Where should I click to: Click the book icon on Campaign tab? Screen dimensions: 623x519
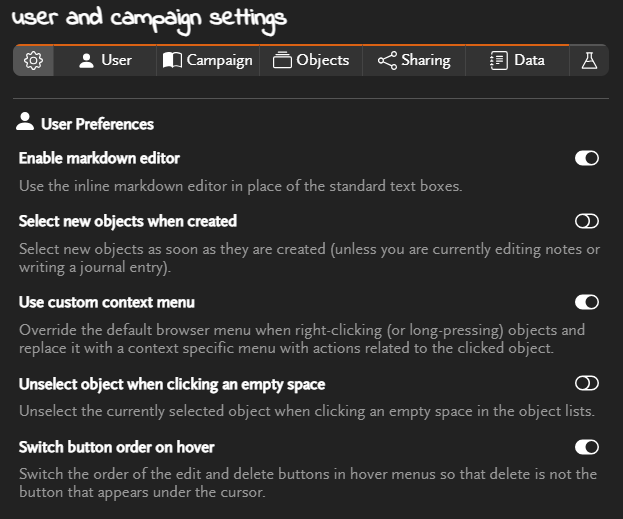173,61
